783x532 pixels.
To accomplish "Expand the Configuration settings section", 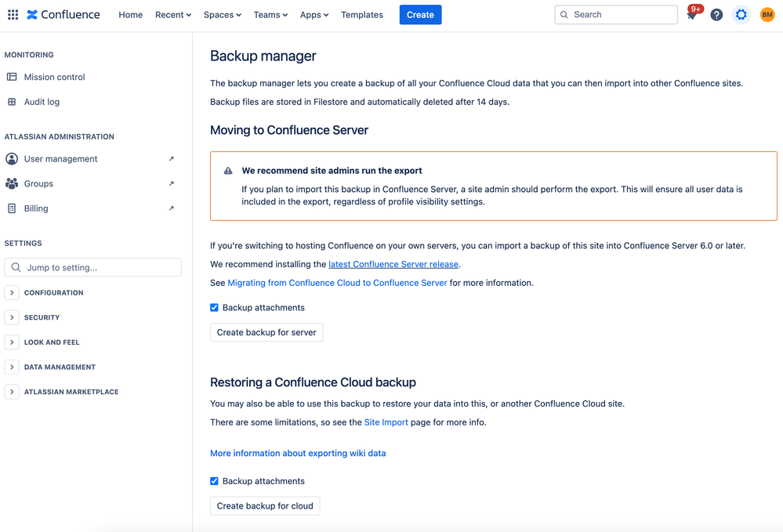I will 12,293.
